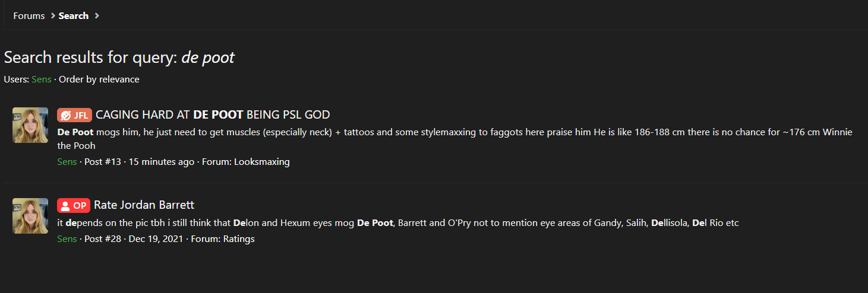This screenshot has height=293, width=868.
Task: Click the OP thread prefix badge
Action: point(74,205)
